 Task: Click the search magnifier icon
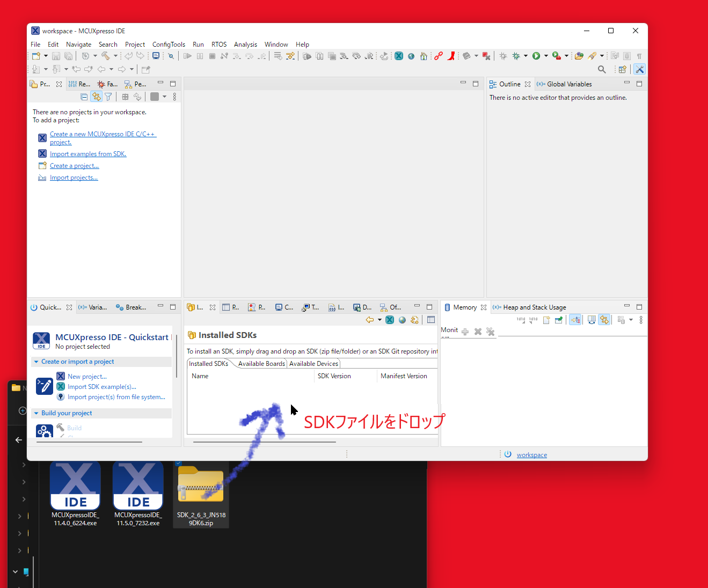tap(602, 69)
